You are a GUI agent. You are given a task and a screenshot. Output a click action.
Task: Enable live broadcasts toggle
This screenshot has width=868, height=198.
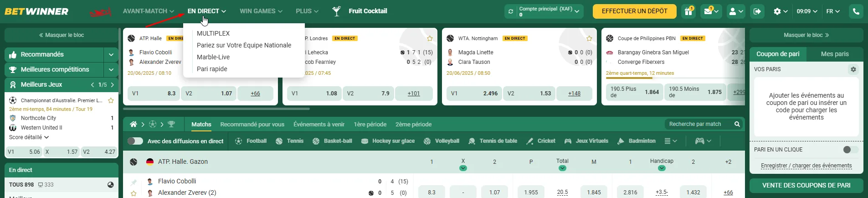pos(135,141)
